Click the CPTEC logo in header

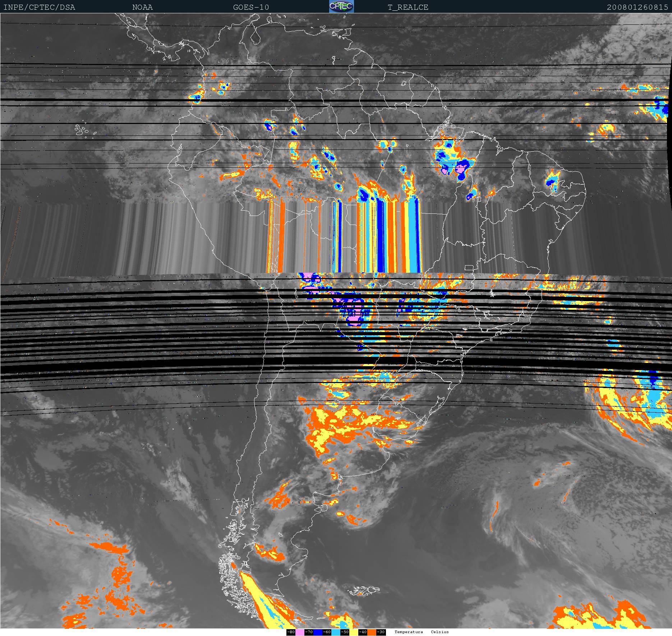pos(341,6)
